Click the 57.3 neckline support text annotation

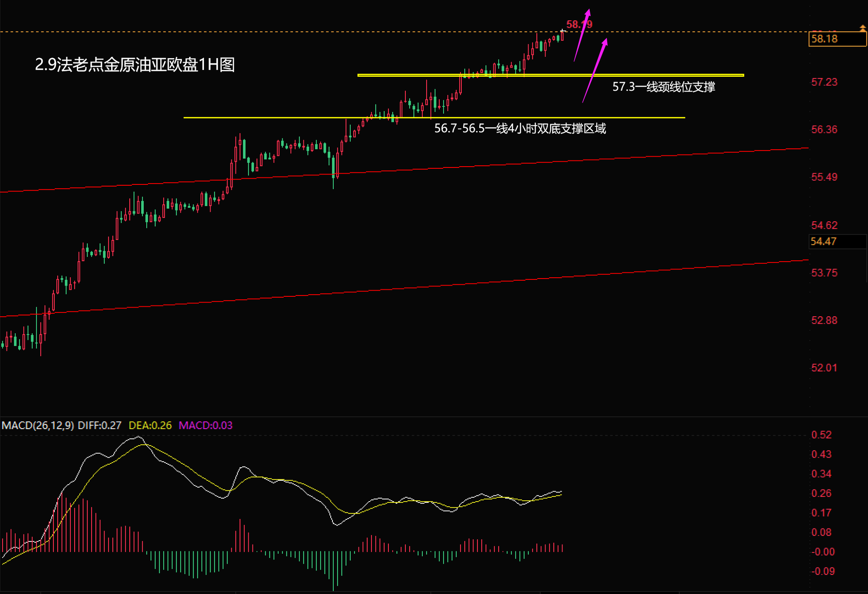pos(663,87)
